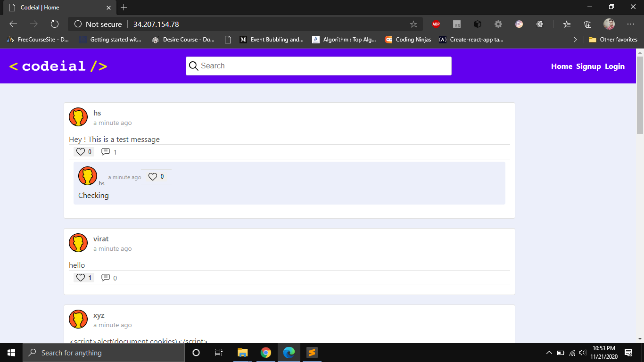Open the FreeCourseSite bookmark

pyautogui.click(x=38, y=40)
